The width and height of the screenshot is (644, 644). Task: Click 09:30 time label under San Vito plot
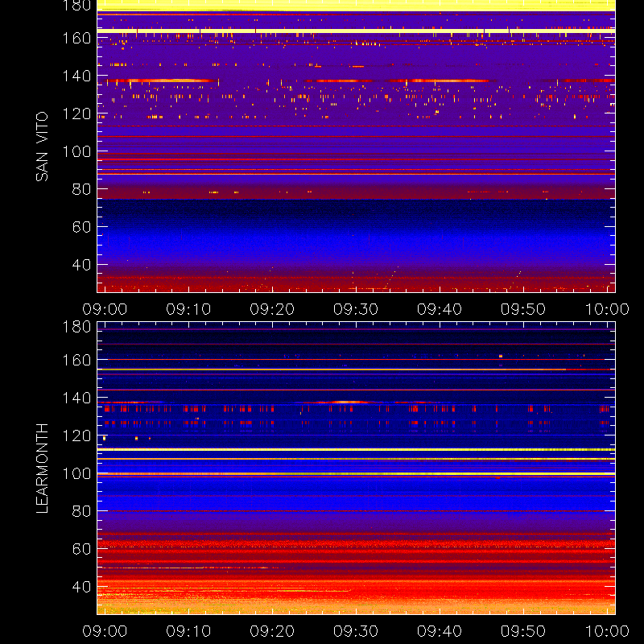click(x=356, y=309)
